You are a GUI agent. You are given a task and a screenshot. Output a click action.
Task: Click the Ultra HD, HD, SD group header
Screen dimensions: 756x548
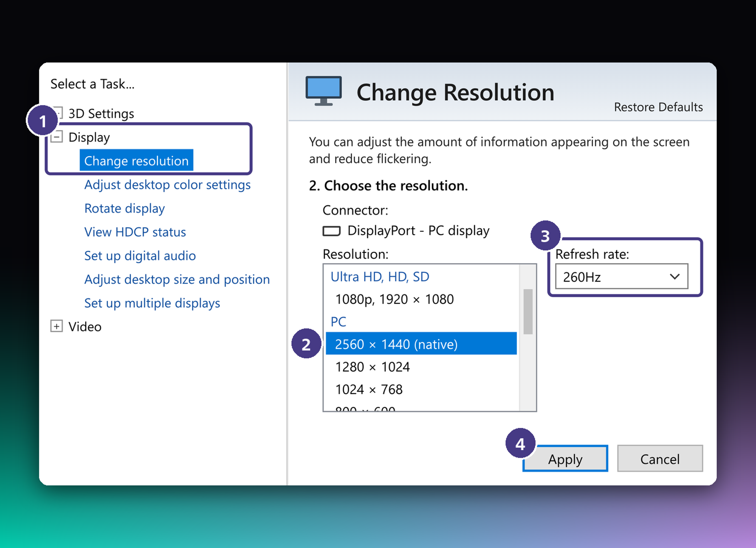click(x=380, y=277)
